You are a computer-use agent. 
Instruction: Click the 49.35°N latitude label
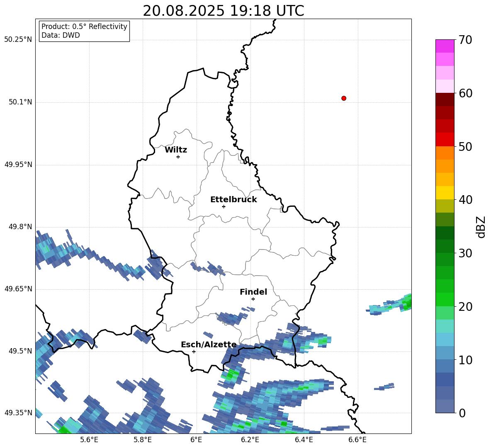coord(18,413)
